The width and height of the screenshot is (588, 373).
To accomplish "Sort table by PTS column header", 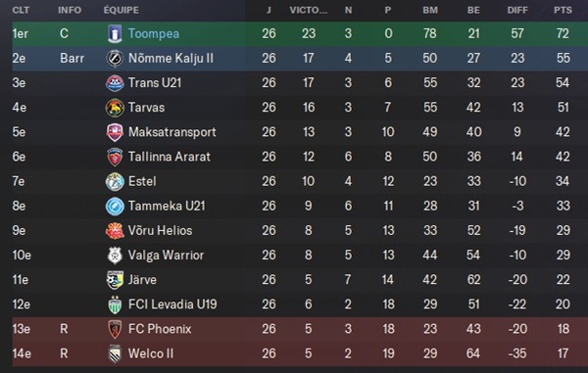I will [x=563, y=10].
